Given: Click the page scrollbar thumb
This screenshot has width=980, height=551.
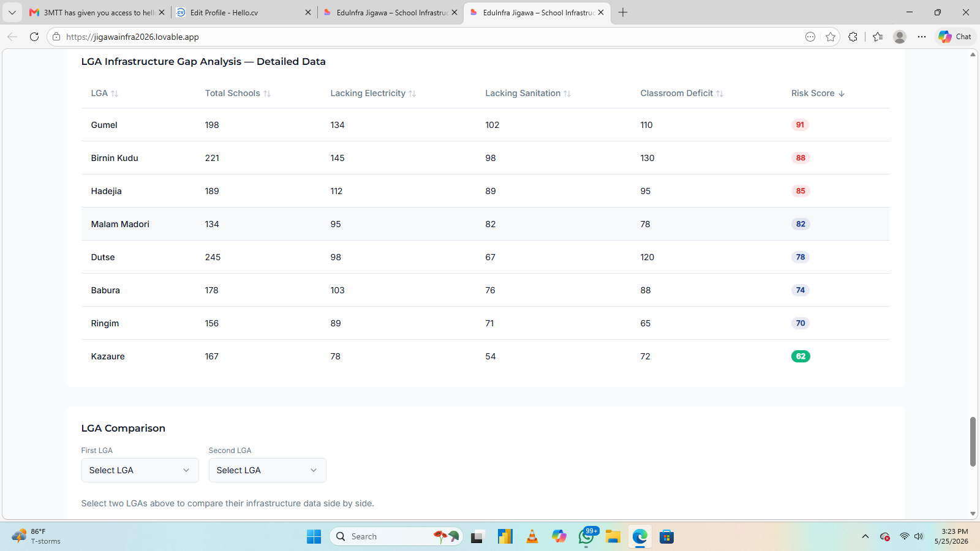Looking at the screenshot, I should tap(973, 442).
